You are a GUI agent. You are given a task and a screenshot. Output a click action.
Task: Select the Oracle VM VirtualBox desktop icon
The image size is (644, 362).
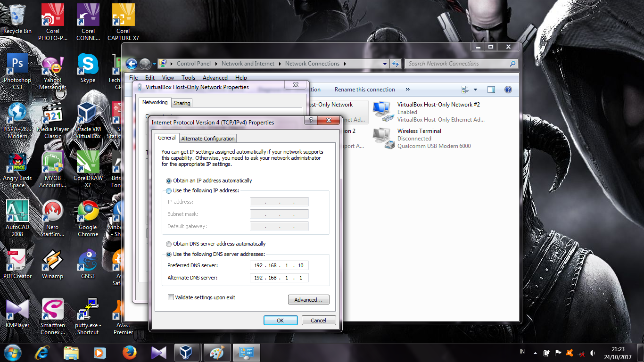point(88,120)
